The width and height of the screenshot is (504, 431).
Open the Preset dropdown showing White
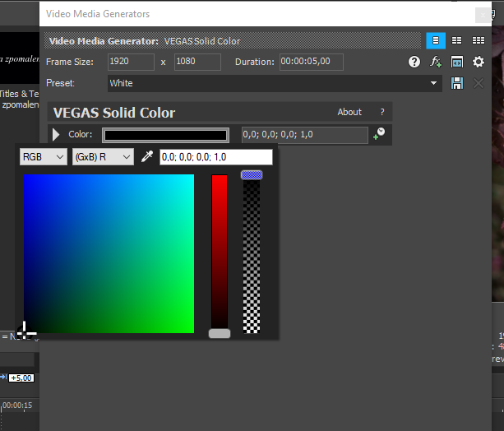coord(275,83)
